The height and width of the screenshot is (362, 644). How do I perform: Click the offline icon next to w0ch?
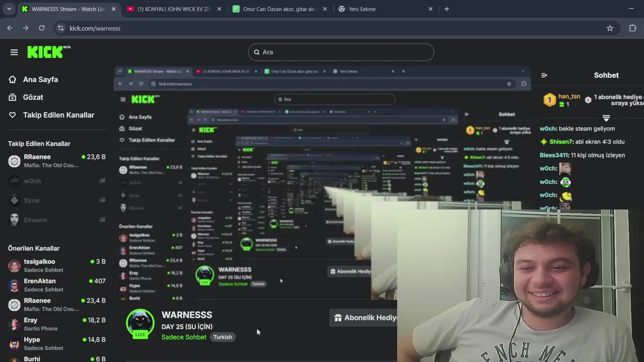[102, 181]
